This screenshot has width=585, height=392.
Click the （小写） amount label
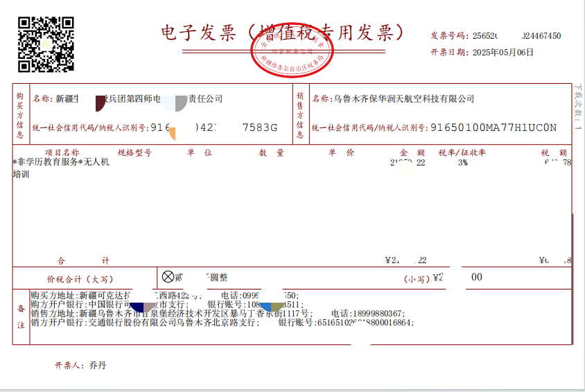point(417,278)
